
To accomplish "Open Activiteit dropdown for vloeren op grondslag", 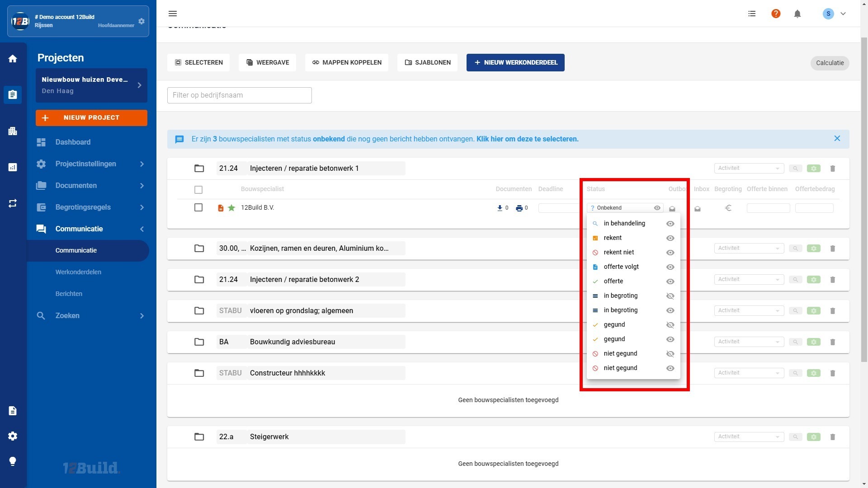I will [749, 311].
